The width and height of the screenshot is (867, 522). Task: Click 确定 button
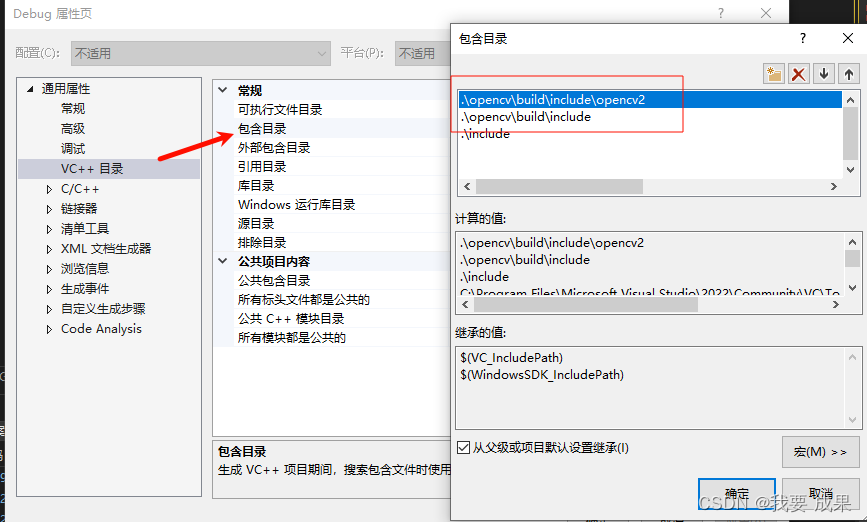coord(737,493)
